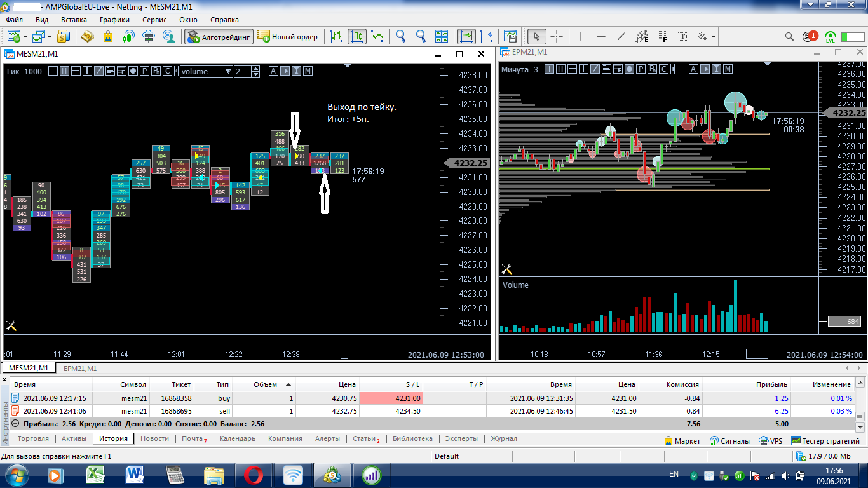Open Opera browser from the taskbar
This screenshot has height=488, width=868.
(x=254, y=475)
